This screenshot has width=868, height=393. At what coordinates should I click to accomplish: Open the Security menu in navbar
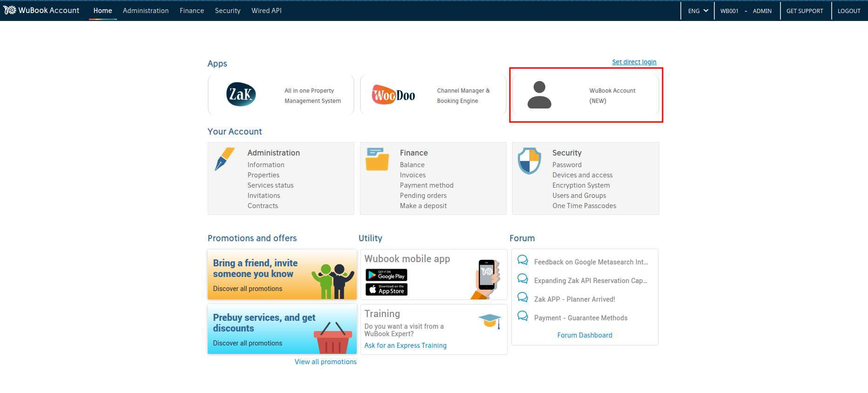tap(228, 10)
